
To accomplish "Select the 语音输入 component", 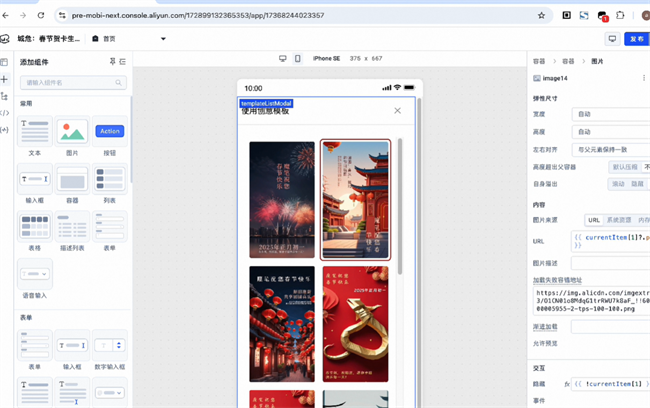I will pyautogui.click(x=35, y=279).
